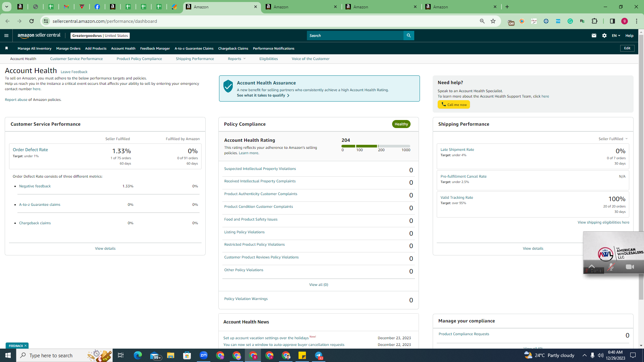
Task: Open the messages envelope icon
Action: 594,36
